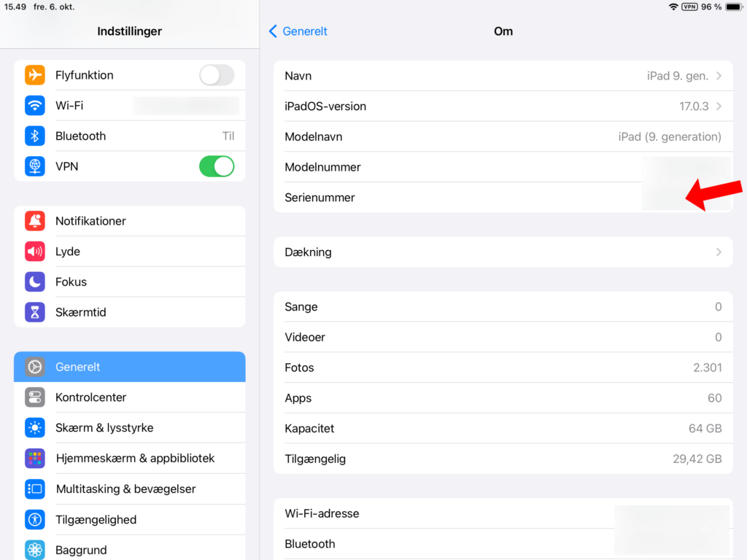The image size is (747, 560).
Task: Tap the Modelnummer row
Action: [503, 167]
